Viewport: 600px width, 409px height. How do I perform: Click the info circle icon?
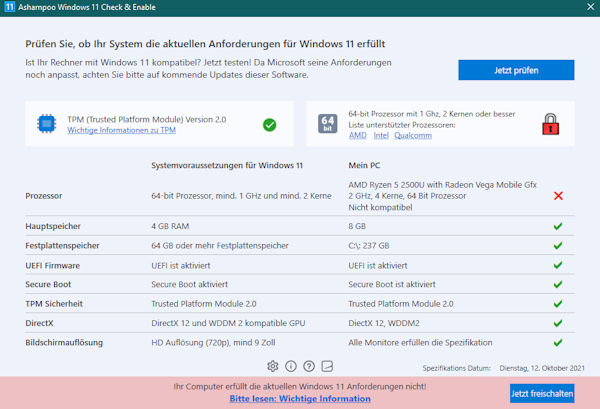(x=291, y=366)
